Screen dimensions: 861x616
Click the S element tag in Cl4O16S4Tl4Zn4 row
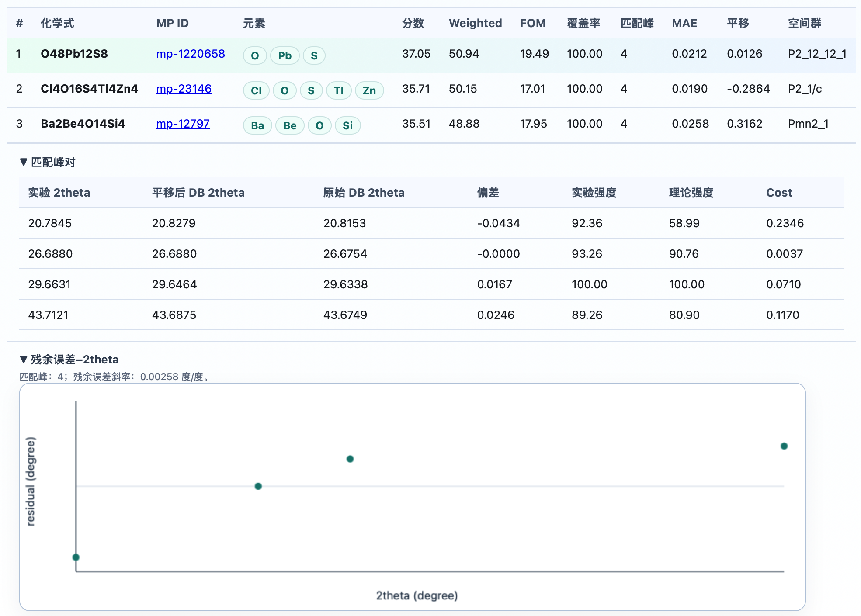click(311, 90)
